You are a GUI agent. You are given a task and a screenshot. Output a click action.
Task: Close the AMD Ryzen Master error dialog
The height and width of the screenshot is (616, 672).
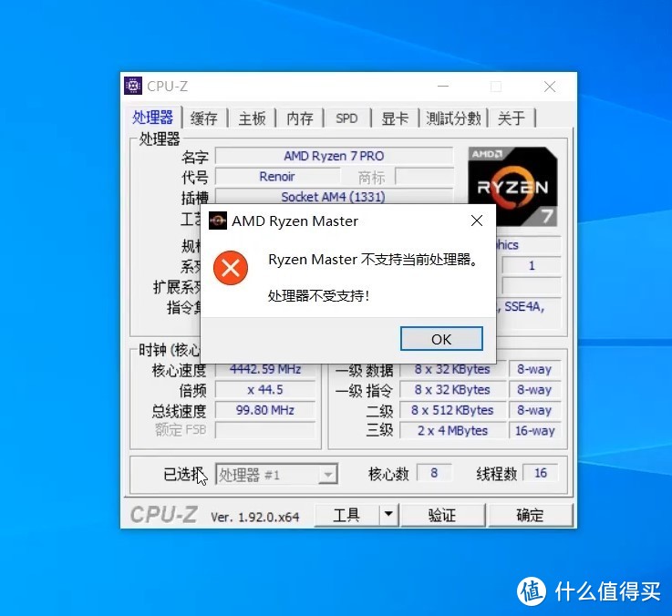(477, 221)
